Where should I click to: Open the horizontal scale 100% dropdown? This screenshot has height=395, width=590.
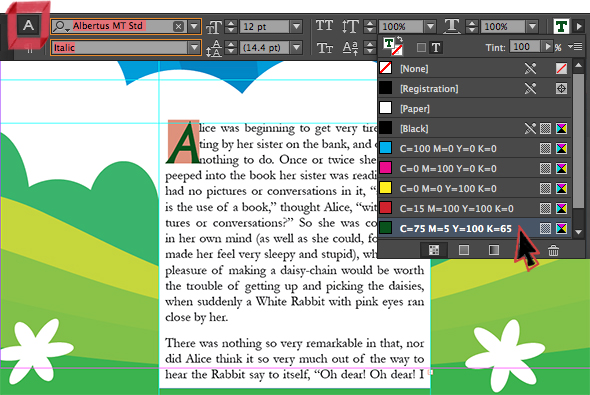tap(532, 27)
